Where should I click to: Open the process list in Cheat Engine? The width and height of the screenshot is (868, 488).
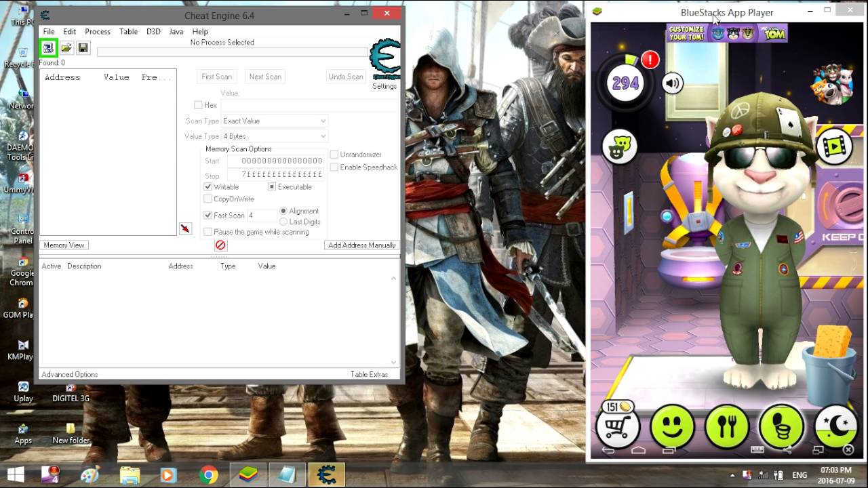click(48, 48)
